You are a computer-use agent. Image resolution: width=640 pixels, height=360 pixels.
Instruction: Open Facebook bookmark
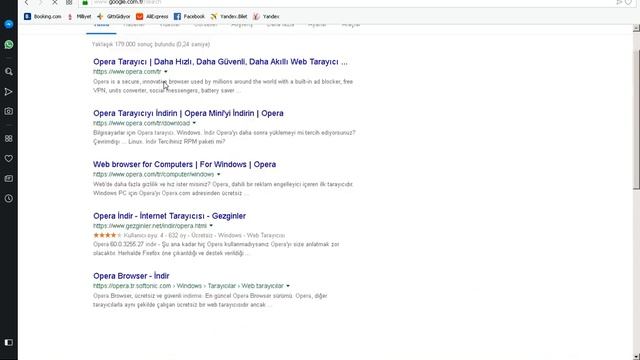tap(189, 16)
